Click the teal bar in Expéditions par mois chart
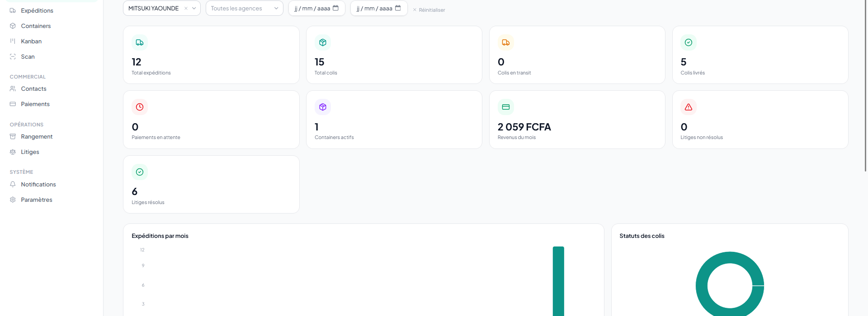Viewport: 868px width, 316px height. tap(558, 281)
